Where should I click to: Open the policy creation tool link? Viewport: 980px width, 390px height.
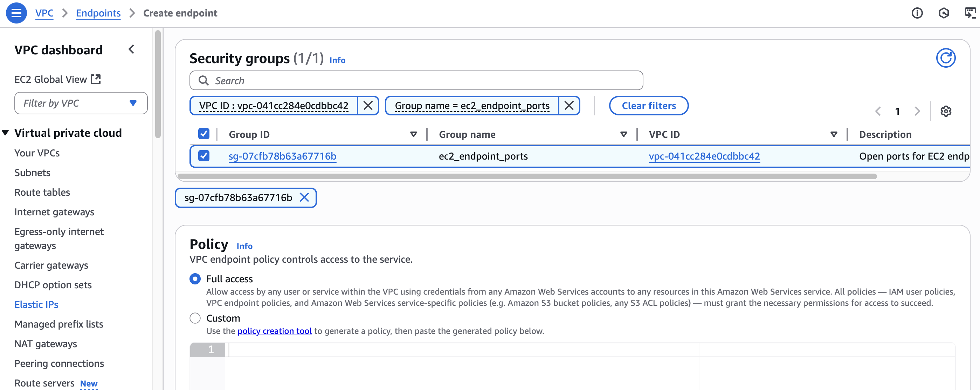(274, 331)
